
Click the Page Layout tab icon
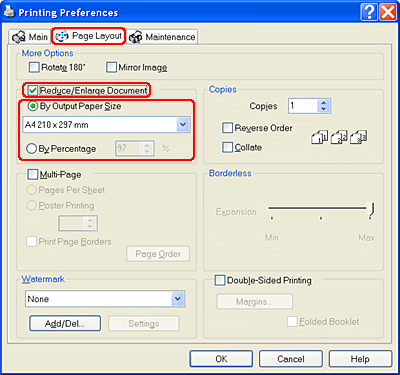tap(62, 36)
